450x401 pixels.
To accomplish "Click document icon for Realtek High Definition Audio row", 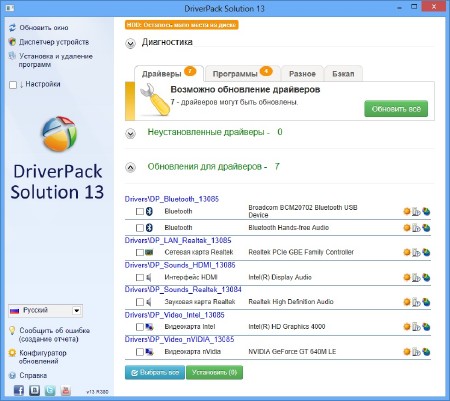I will click(x=416, y=302).
